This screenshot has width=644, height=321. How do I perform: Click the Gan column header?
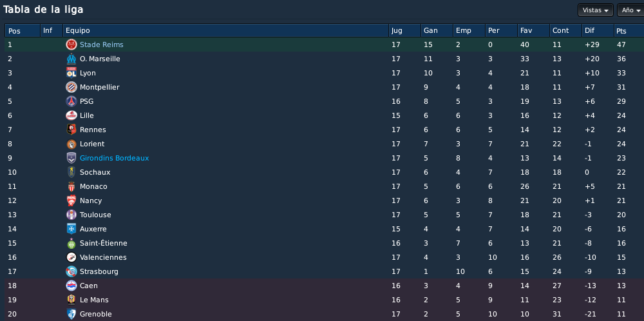pos(437,30)
